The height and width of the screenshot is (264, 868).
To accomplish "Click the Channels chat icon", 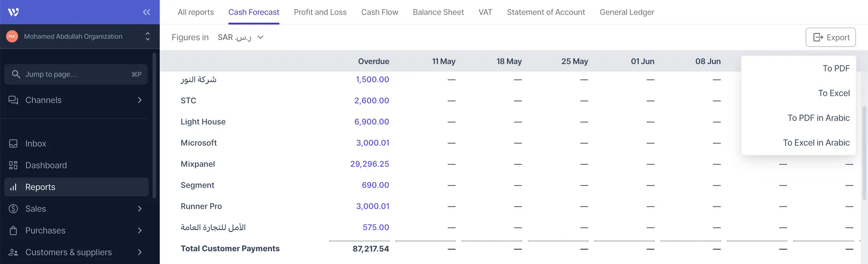I will tap(14, 100).
